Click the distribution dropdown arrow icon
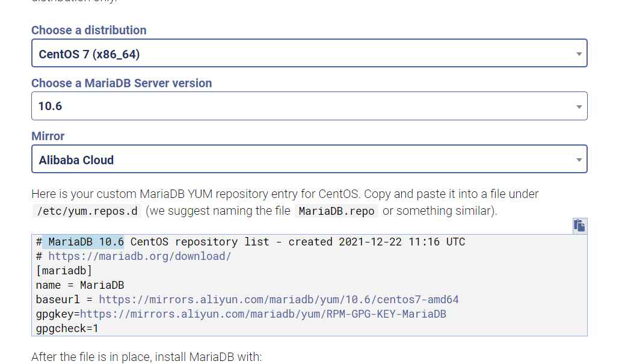The height and width of the screenshot is (364, 625). coord(578,52)
